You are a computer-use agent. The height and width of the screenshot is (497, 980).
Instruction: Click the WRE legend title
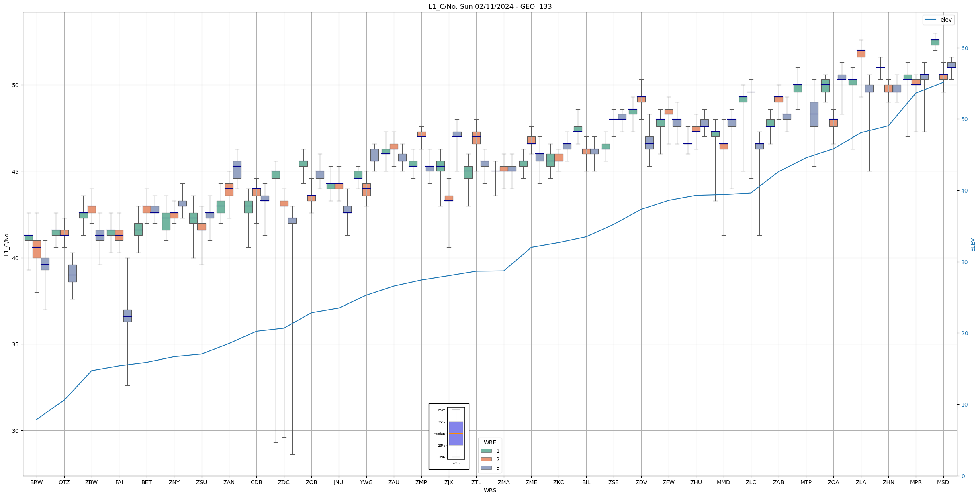pyautogui.click(x=490, y=442)
